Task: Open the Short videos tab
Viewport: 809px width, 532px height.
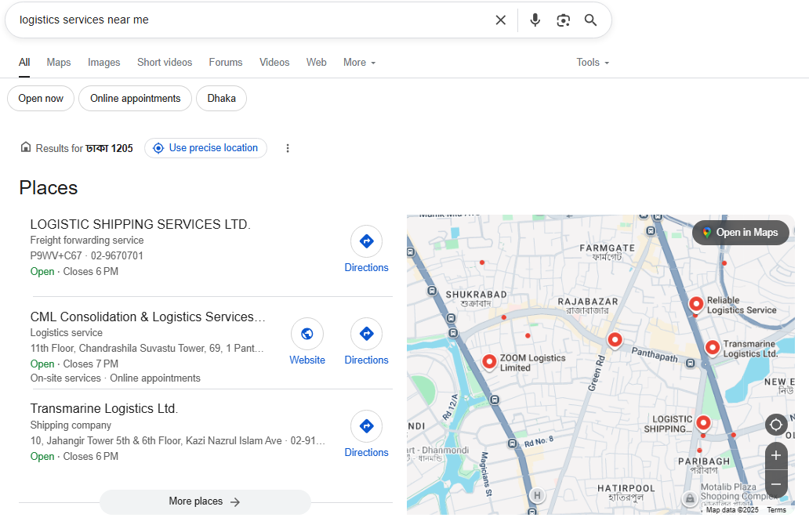Action: tap(165, 63)
